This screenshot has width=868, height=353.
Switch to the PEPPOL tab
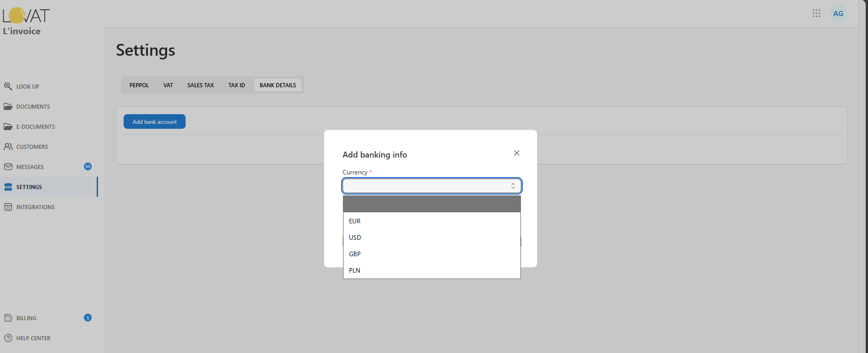pos(139,85)
